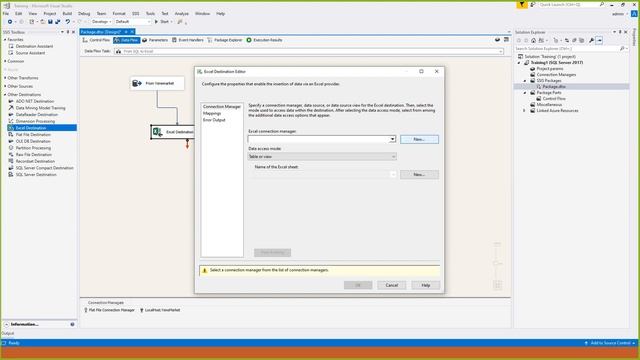Click Add to Source Control in status bar

[610, 343]
